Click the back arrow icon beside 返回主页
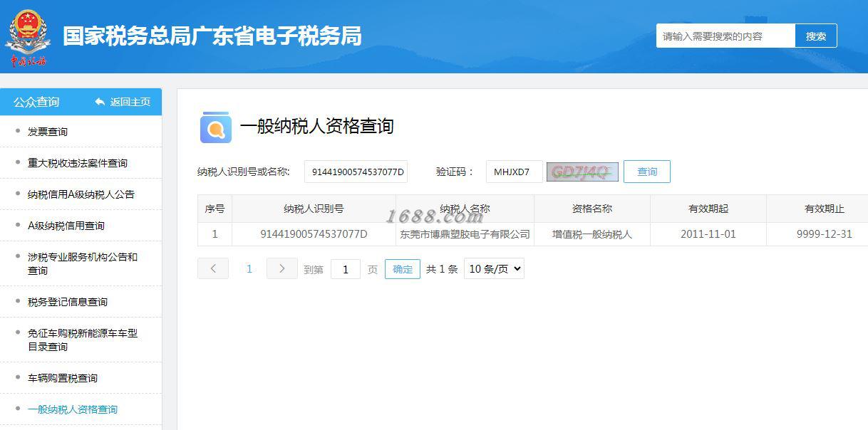 [x=100, y=102]
